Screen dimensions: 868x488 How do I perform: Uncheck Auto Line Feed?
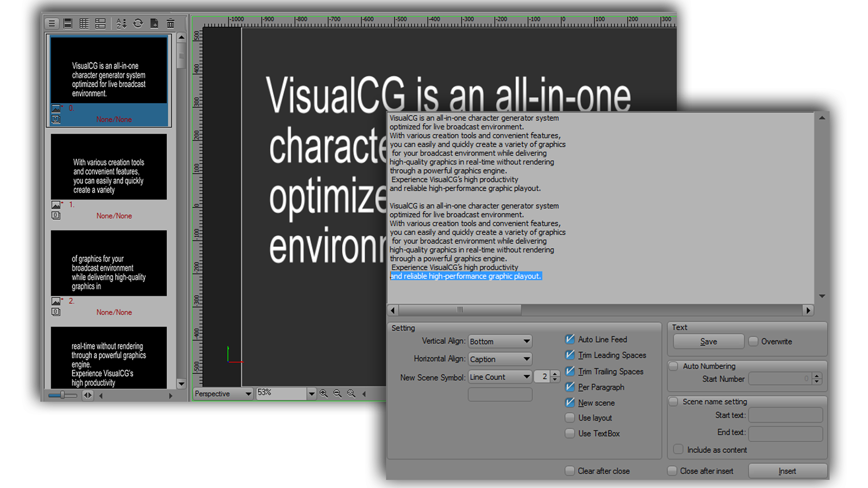click(570, 339)
